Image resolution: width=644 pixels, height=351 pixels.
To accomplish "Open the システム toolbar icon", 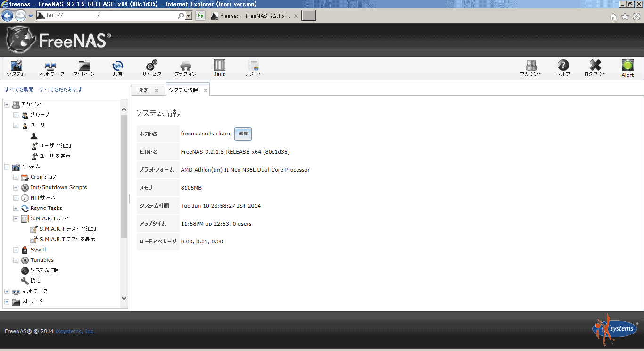I will point(16,68).
